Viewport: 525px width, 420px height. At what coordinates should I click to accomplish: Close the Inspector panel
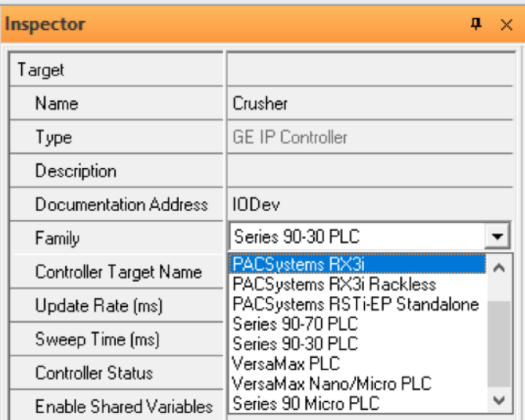[x=506, y=24]
